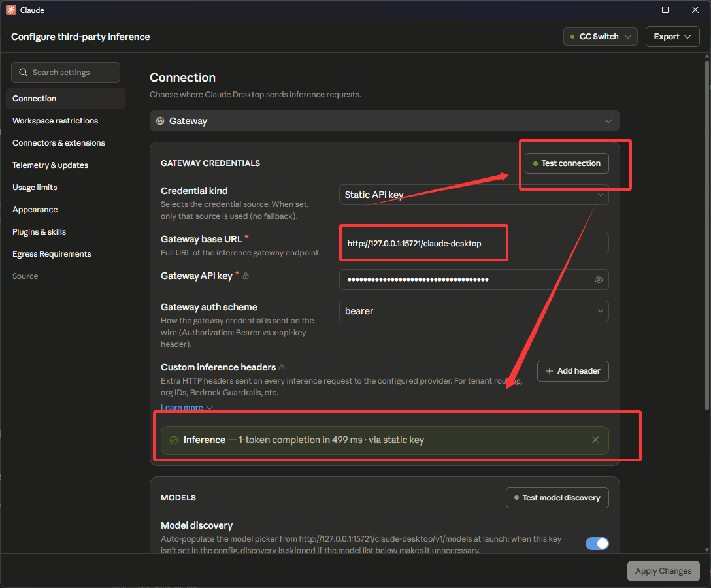
Task: Dismiss the Inference success message
Action: [595, 440]
